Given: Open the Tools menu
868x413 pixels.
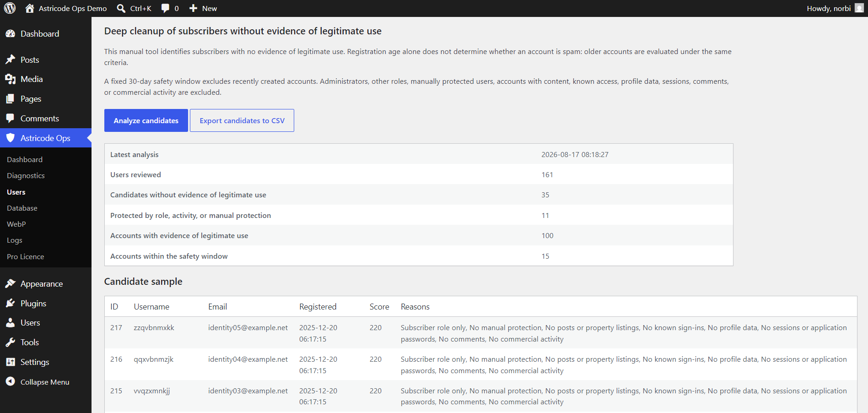Looking at the screenshot, I should coord(30,342).
